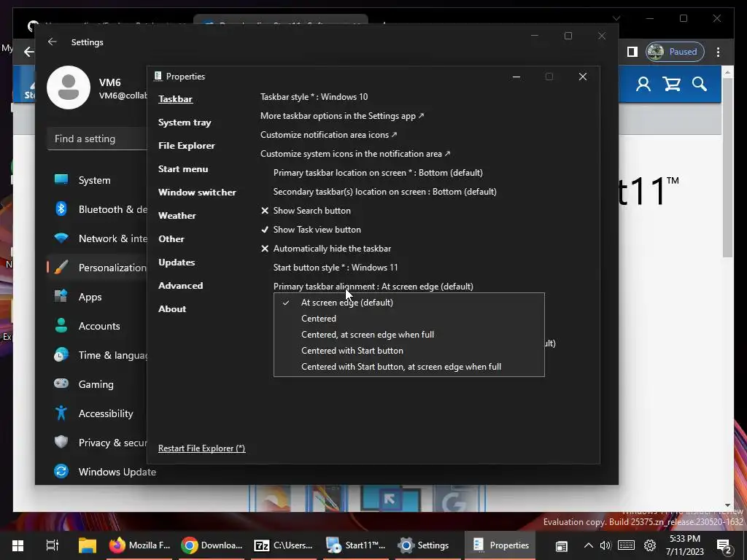Open Bluetooth & devices in Settings
The height and width of the screenshot is (560, 747).
tap(97, 209)
